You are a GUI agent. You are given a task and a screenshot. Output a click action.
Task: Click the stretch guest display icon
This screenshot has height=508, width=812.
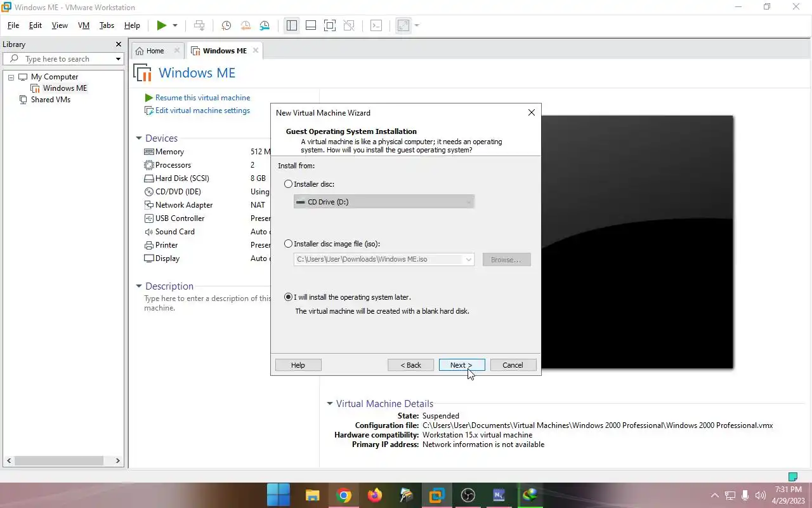click(403, 25)
